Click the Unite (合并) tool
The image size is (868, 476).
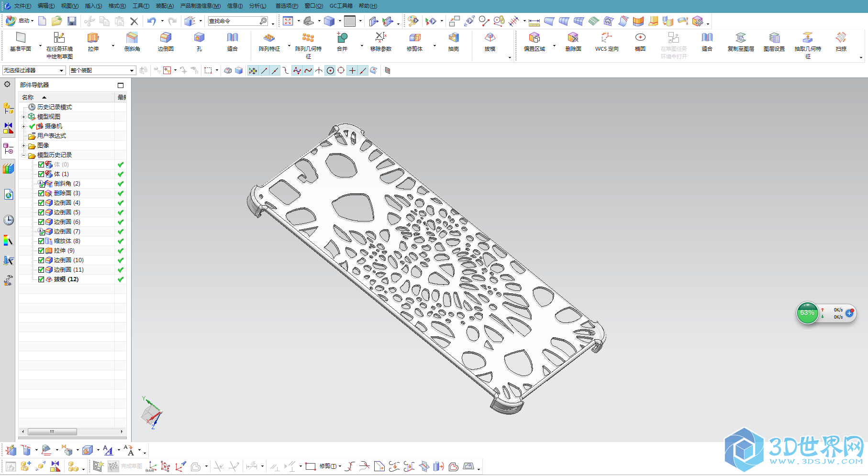tap(342, 42)
